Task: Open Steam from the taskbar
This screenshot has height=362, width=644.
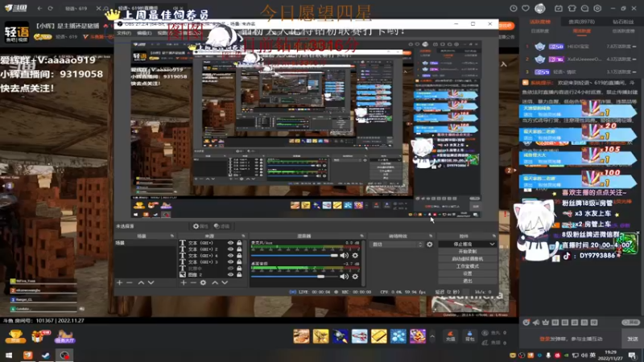Action: [46, 356]
